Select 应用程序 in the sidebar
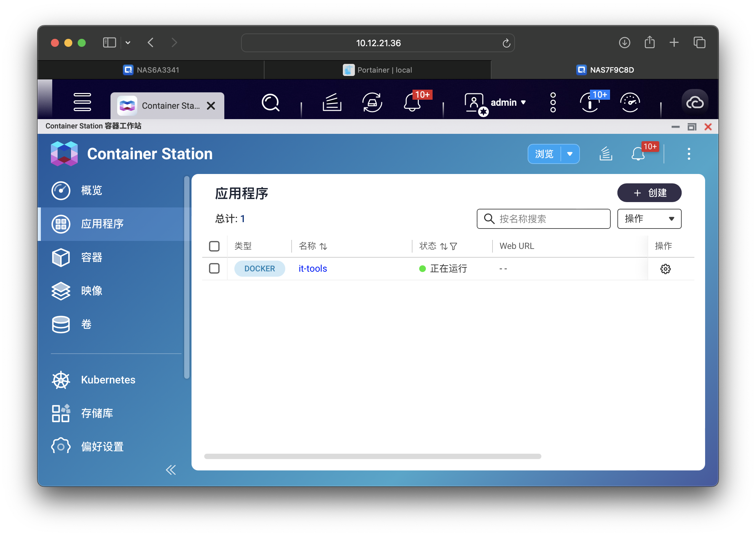This screenshot has height=536, width=756. point(114,224)
